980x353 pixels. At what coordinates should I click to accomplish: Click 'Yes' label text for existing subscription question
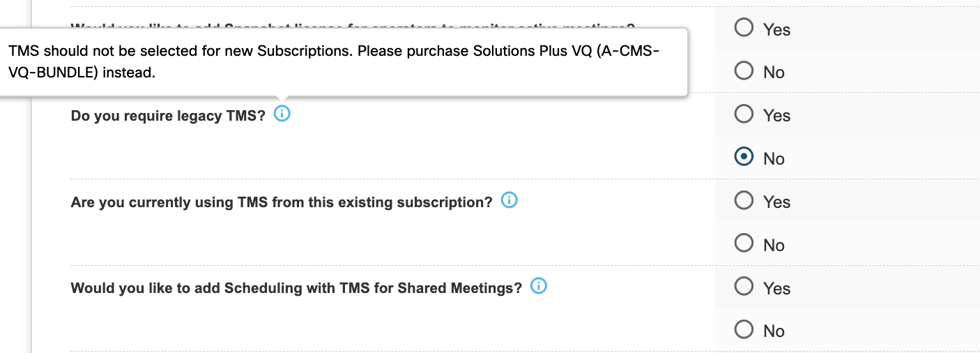point(776,202)
